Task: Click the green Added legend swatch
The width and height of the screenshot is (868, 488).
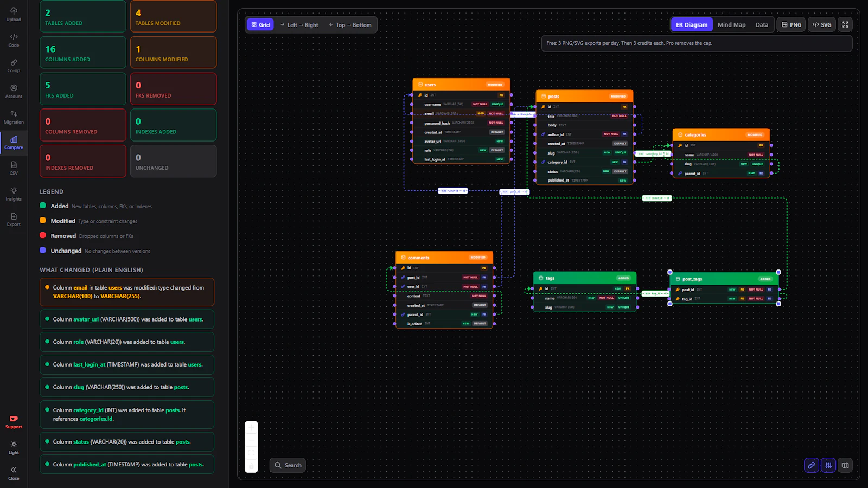Action: [43, 206]
